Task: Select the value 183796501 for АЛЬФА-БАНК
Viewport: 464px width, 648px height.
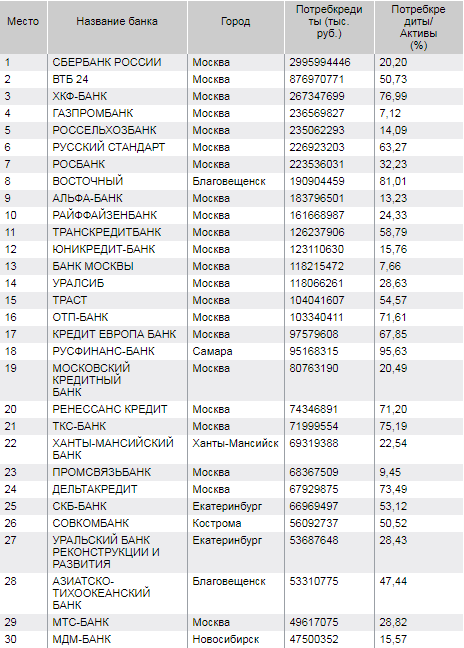Action: click(x=316, y=198)
